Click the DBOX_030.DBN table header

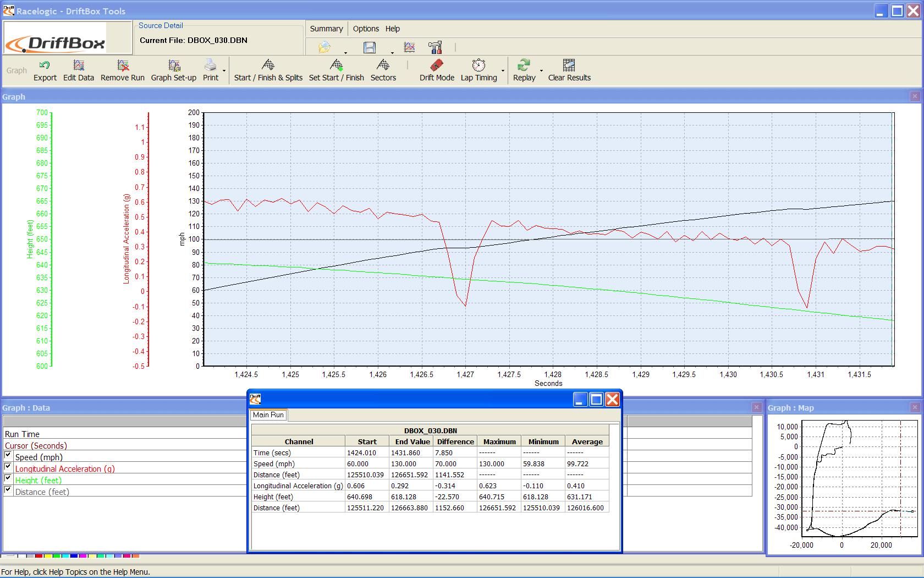[x=430, y=430]
